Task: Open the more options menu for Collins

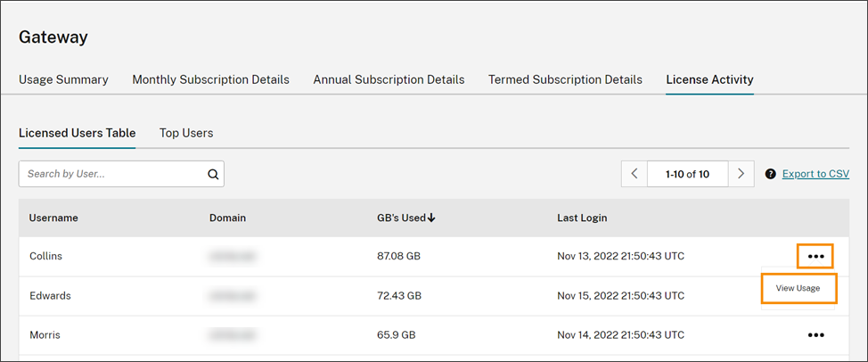Action: [x=815, y=257]
